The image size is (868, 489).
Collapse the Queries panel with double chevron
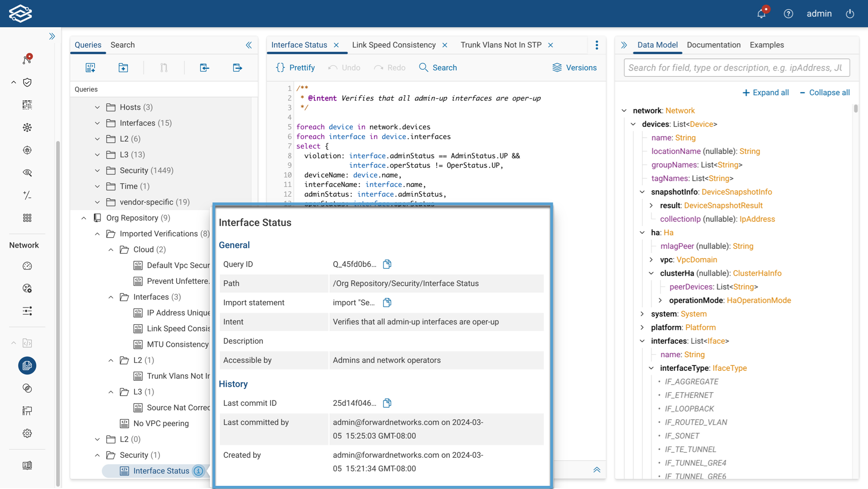(x=249, y=45)
